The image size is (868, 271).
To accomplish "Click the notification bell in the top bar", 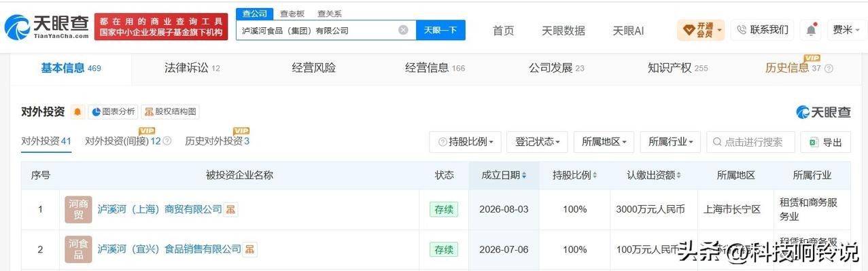I will coord(811,30).
